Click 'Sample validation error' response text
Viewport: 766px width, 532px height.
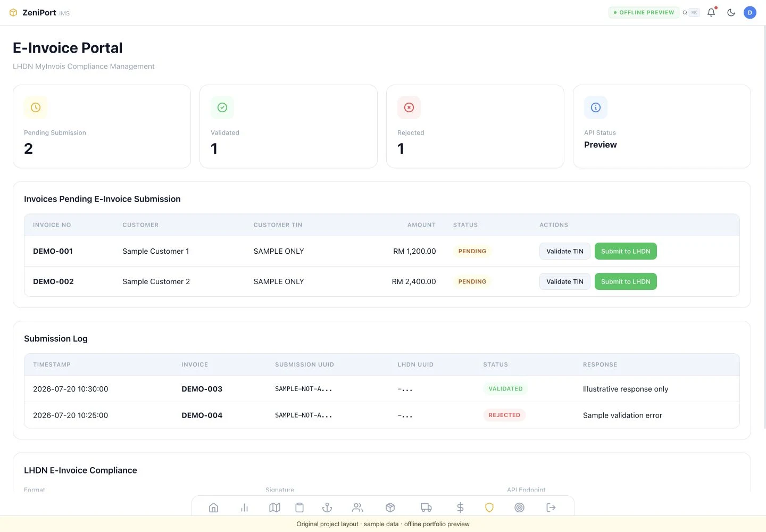[622, 415]
